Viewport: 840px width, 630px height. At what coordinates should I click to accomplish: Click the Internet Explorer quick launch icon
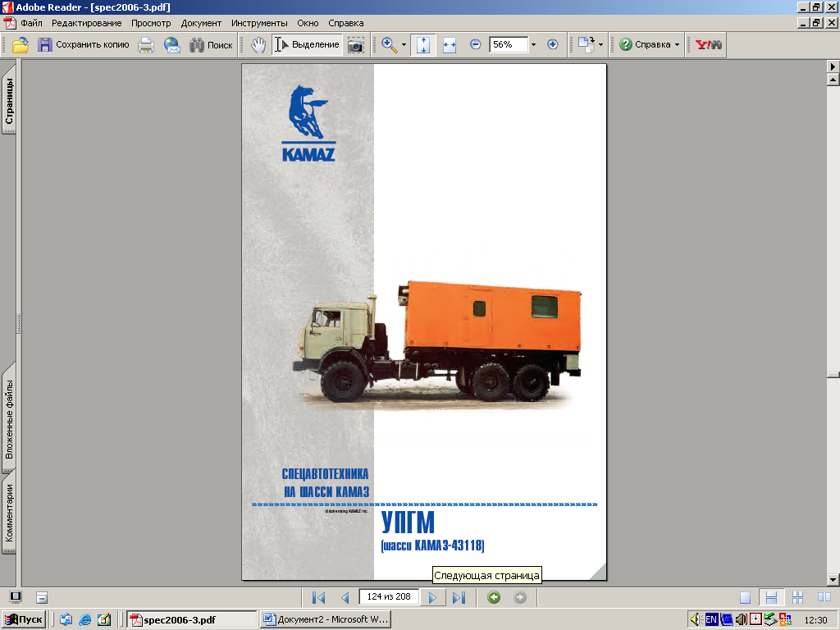84,620
